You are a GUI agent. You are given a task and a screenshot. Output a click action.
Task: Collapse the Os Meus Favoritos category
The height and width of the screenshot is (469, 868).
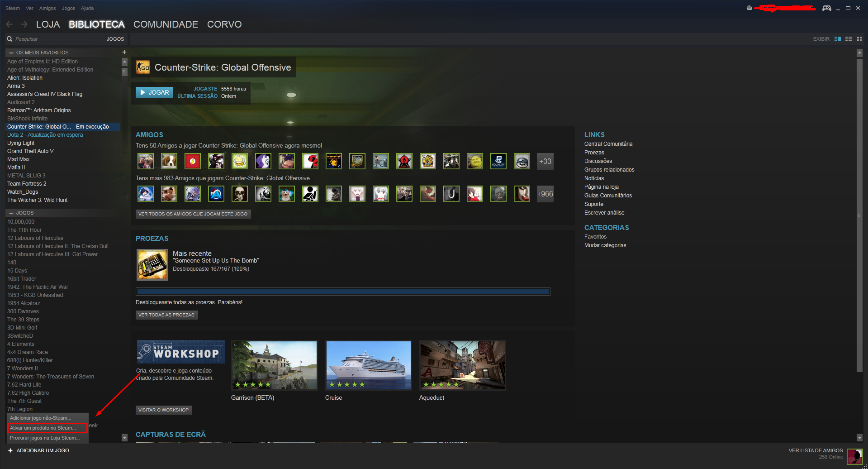11,53
